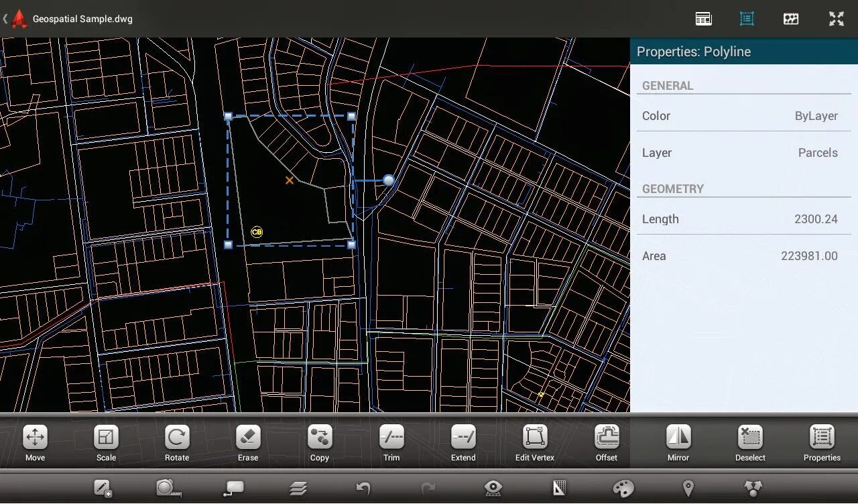Tap the yellow CB symbol in drawing
This screenshot has width=858, height=504.
(257, 232)
